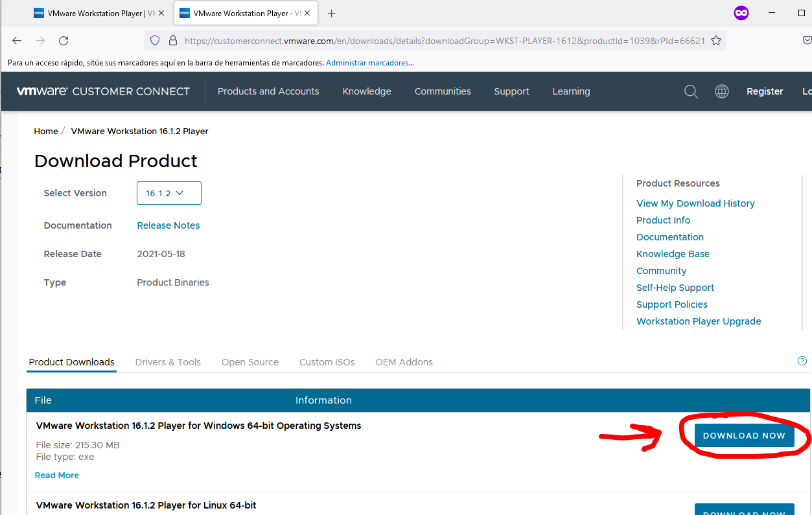Image resolution: width=812 pixels, height=515 pixels.
Task: Maximize the browser window
Action: pos(802,13)
